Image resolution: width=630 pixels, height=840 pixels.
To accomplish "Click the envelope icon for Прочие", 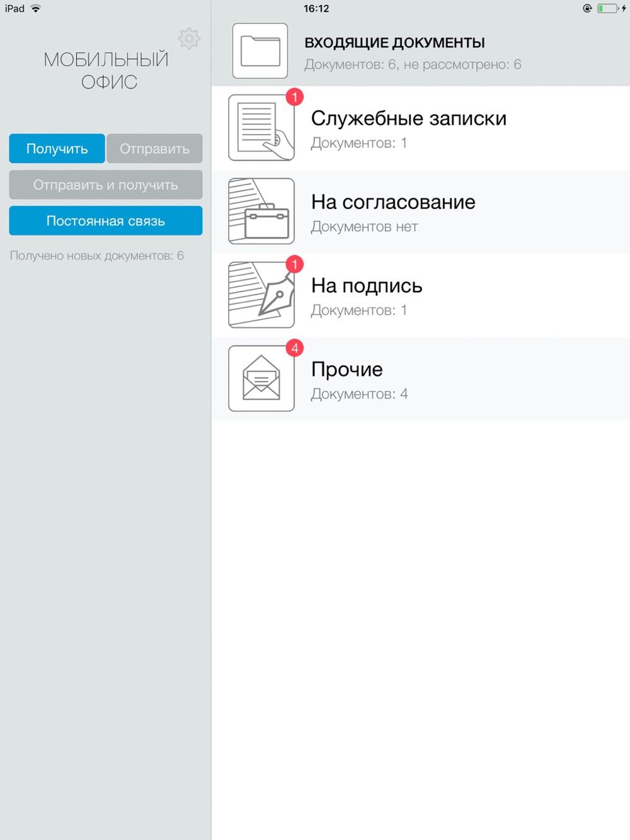I will (261, 378).
